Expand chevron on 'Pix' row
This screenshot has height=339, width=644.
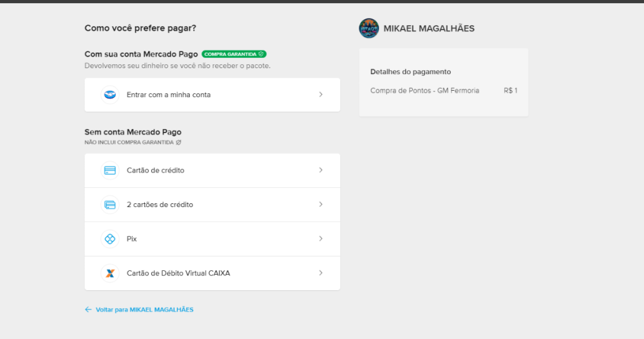pyautogui.click(x=321, y=239)
